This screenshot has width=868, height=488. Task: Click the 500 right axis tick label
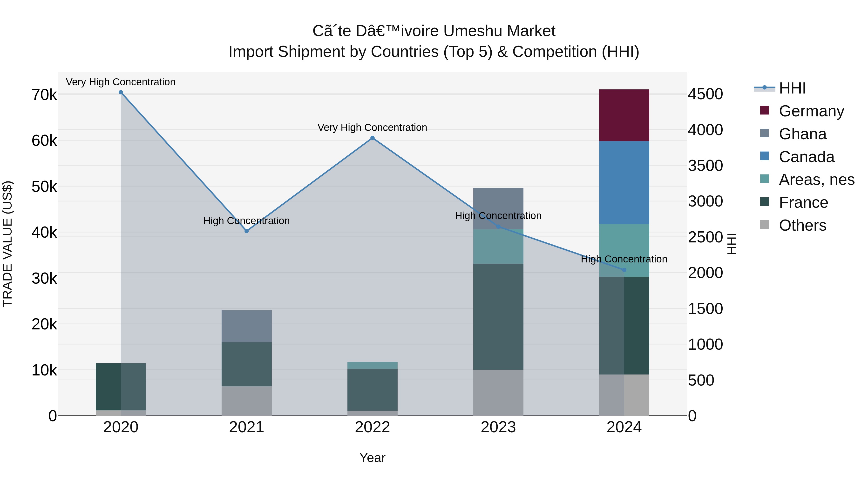pos(701,380)
